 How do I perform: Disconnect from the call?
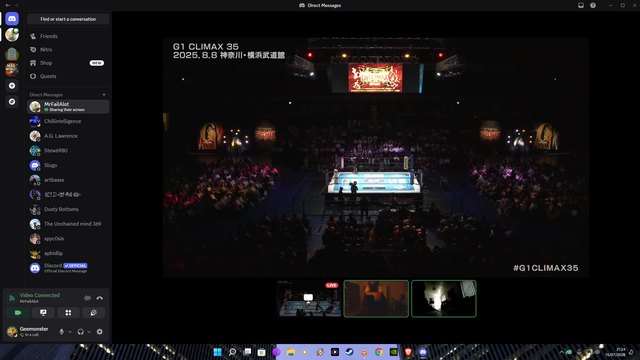pos(100,298)
